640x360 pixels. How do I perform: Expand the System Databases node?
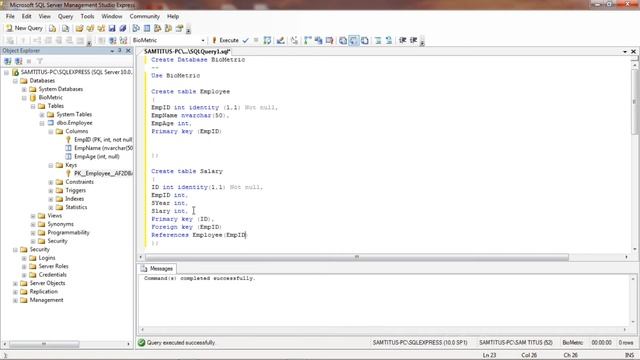pos(24,89)
